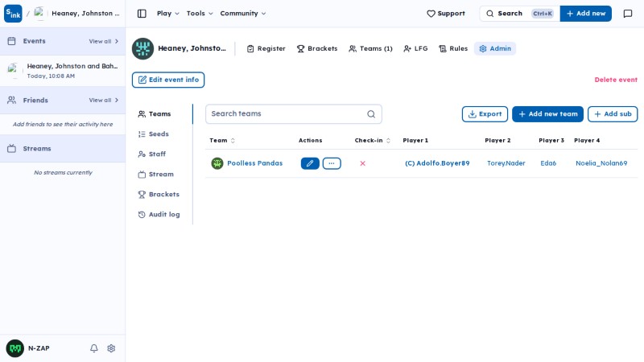Viewport: 644px width, 362px height.
Task: Open the LFG tab
Action: (415, 49)
